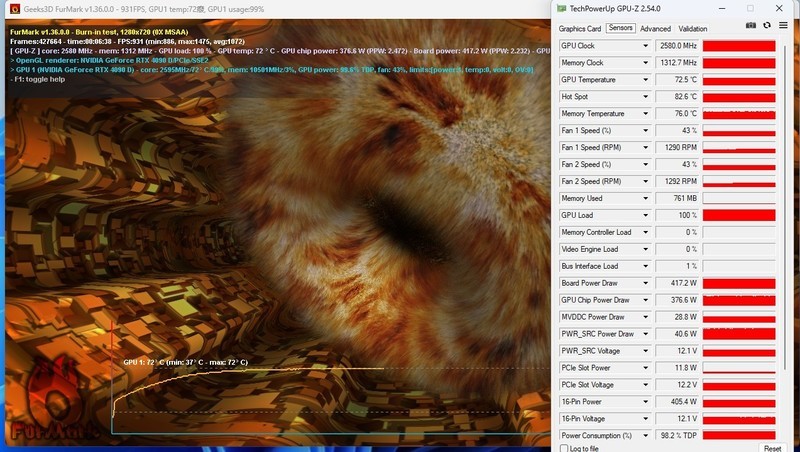800x452 pixels.
Task: Open the Bus Interface Load dropdown
Action: (645, 266)
